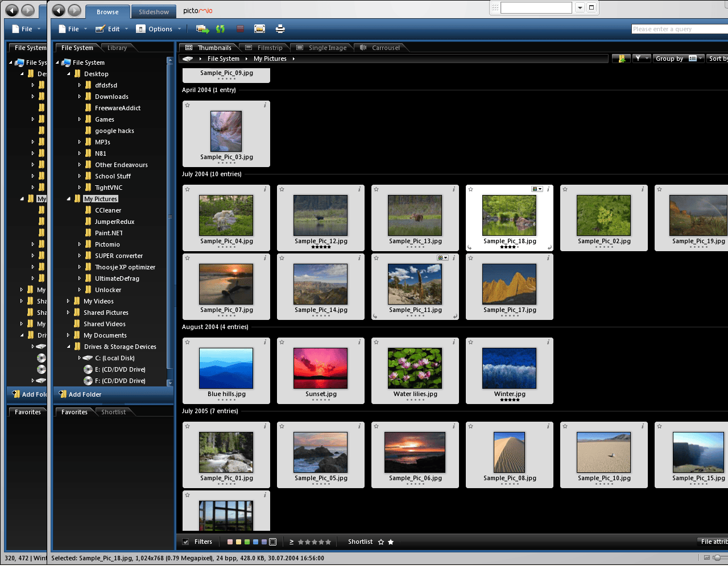Click rotate-left corner icon on Sample_Pic_11.jpg

[x=375, y=317]
